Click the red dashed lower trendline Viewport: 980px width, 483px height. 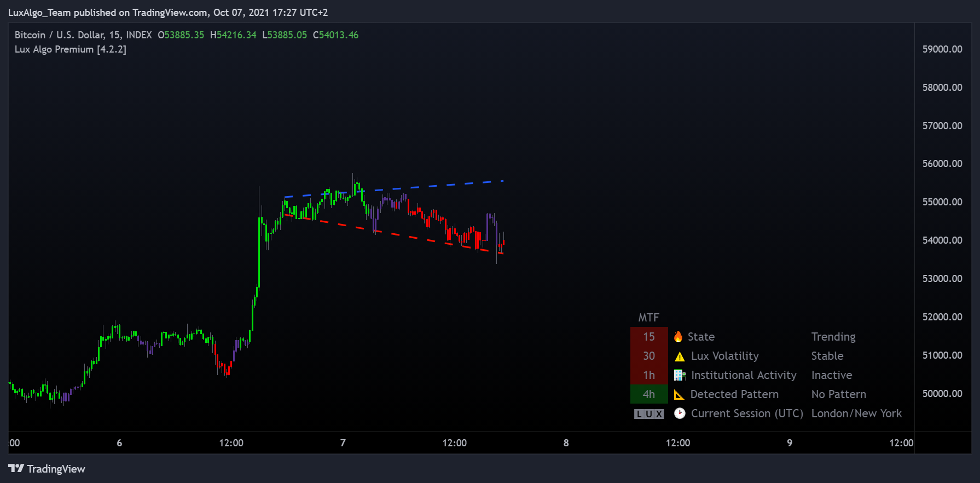coord(394,233)
